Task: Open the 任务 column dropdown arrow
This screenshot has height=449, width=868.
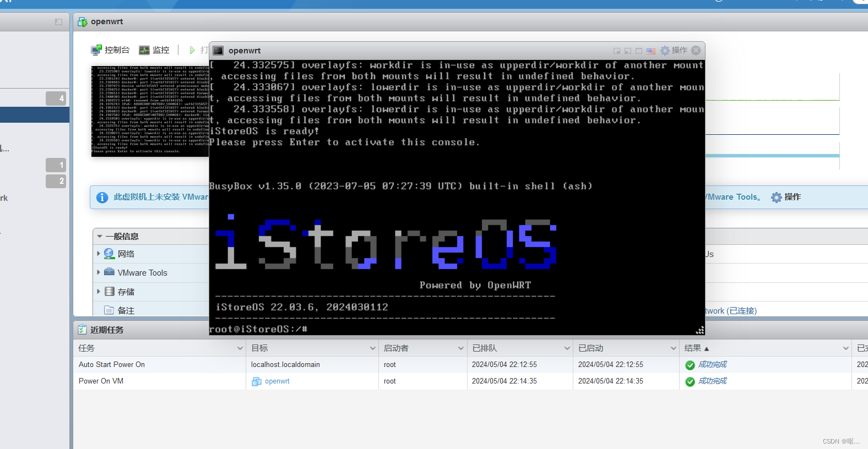Action: point(240,348)
